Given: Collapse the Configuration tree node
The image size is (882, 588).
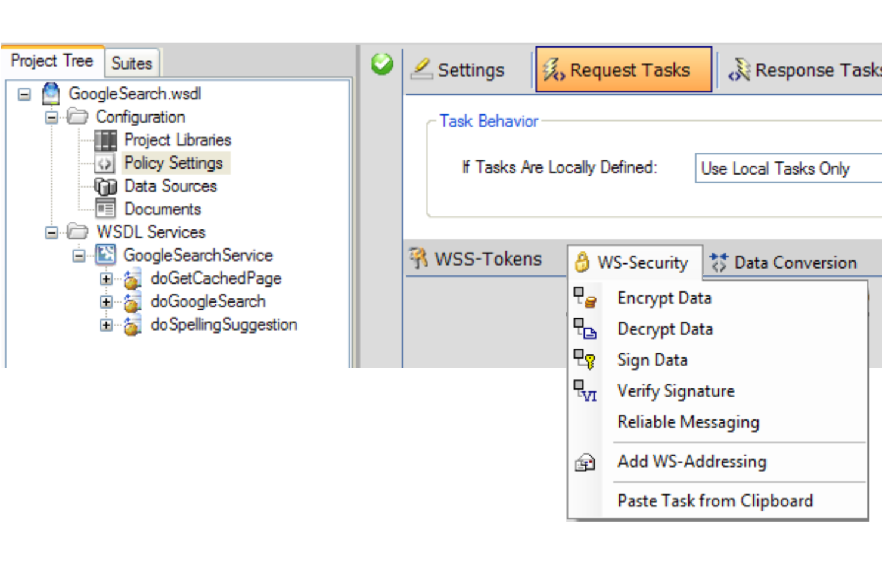Looking at the screenshot, I should tap(52, 117).
